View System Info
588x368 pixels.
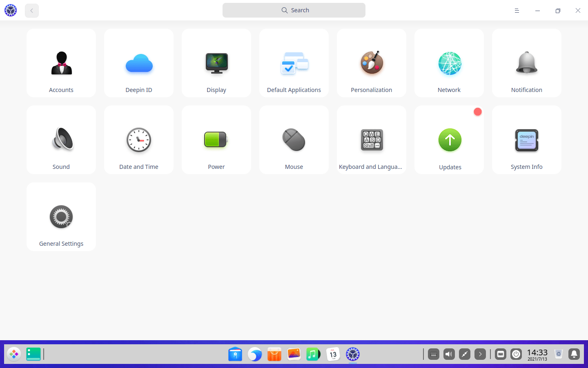526,140
